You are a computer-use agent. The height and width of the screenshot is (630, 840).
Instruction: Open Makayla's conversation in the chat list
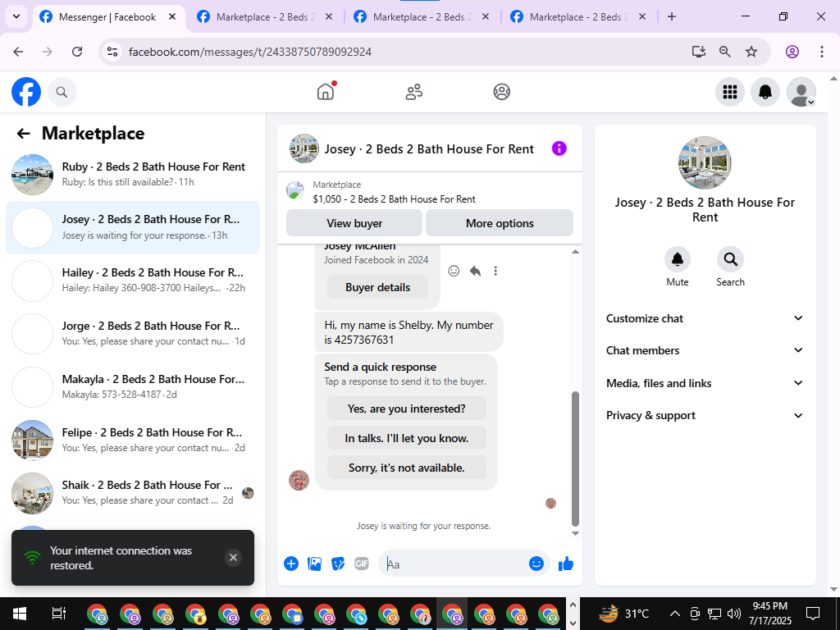(x=133, y=387)
